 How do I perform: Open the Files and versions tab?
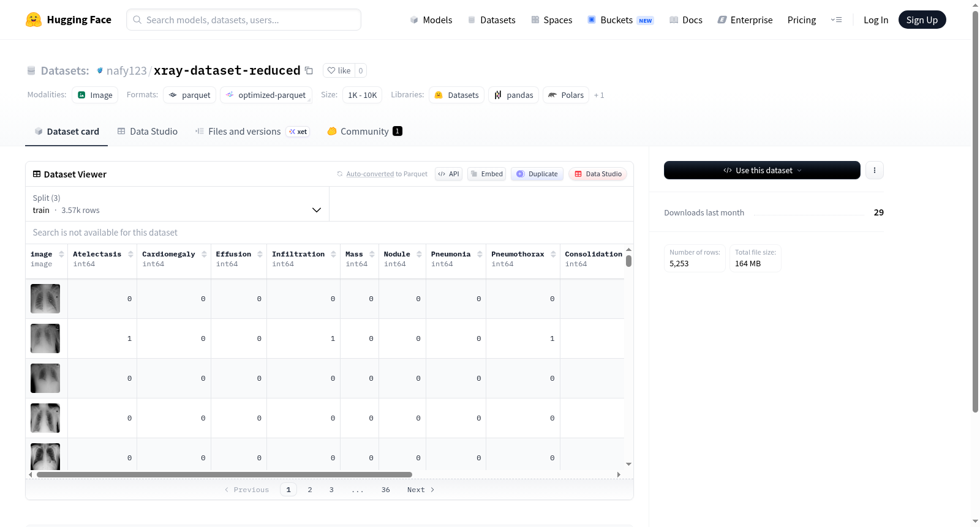[x=252, y=131]
